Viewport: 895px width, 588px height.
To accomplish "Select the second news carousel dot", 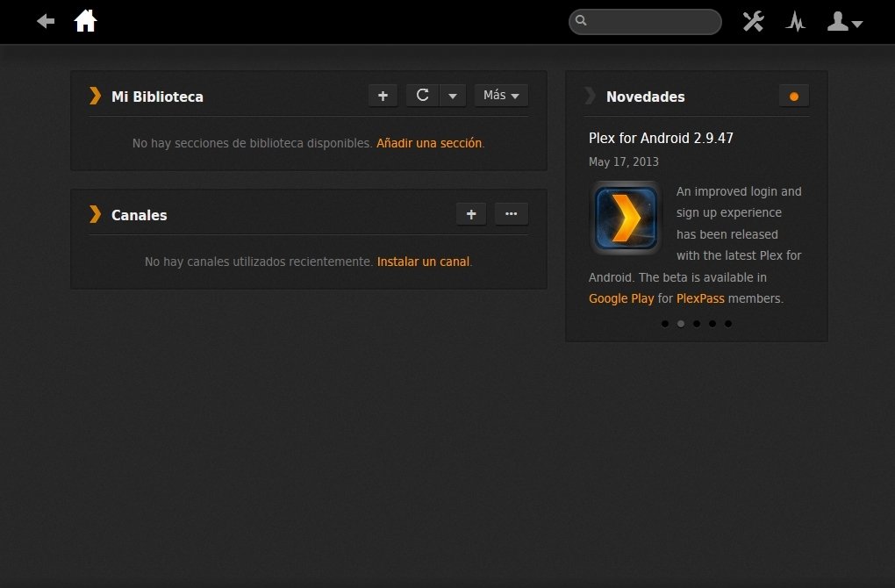I will point(681,324).
